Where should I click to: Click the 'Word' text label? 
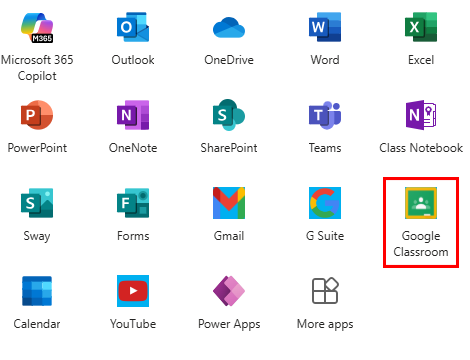[x=325, y=60]
